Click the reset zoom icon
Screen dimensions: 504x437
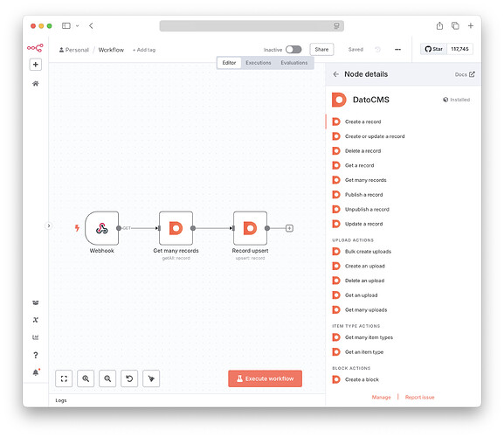(129, 378)
